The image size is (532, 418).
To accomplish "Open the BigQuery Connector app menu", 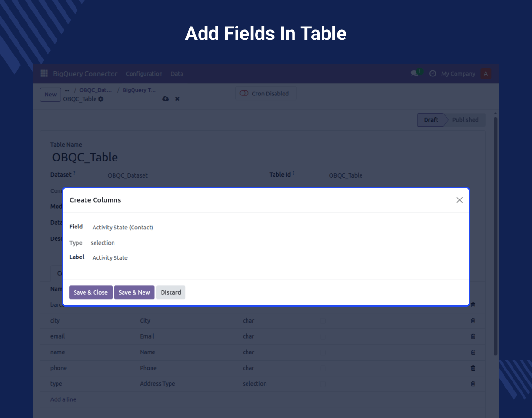I will click(x=85, y=74).
